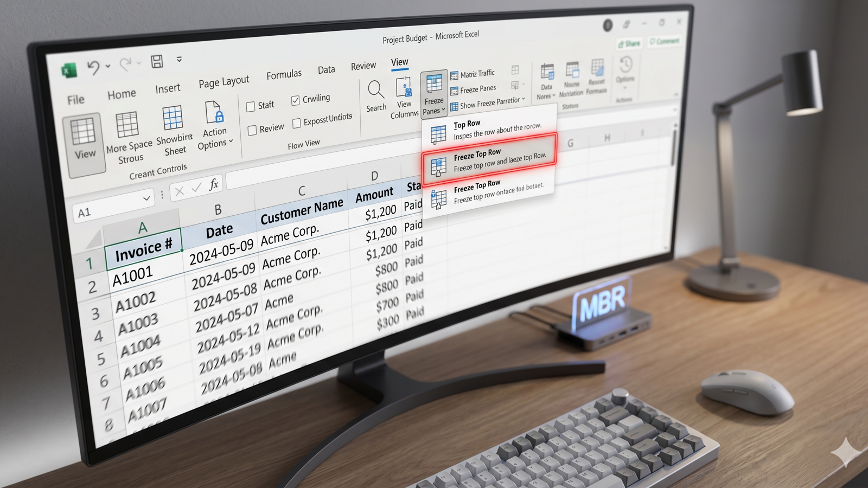Click the small Freeze Panes item beside Matriz Traffic

pyautogui.click(x=473, y=89)
